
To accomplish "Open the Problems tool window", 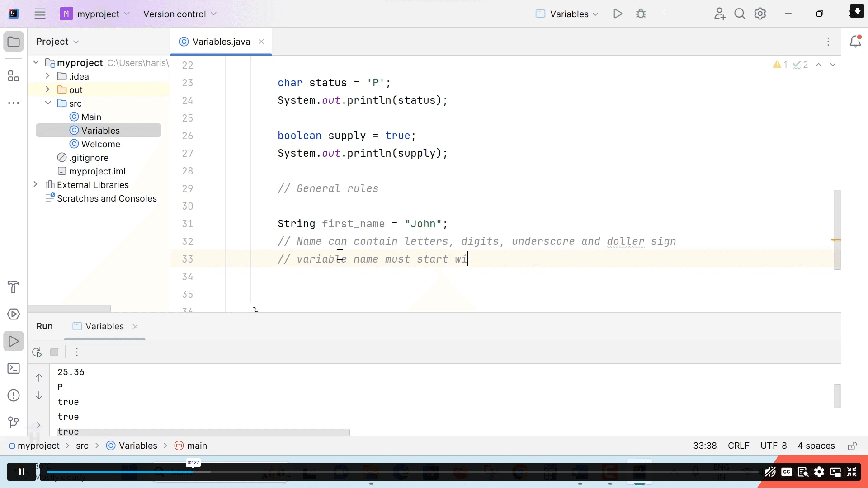I will tap(14, 395).
